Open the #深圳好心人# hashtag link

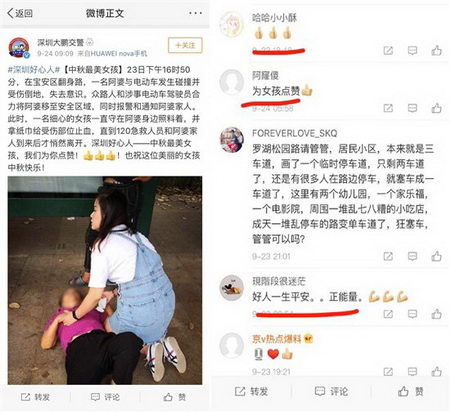pos(34,70)
